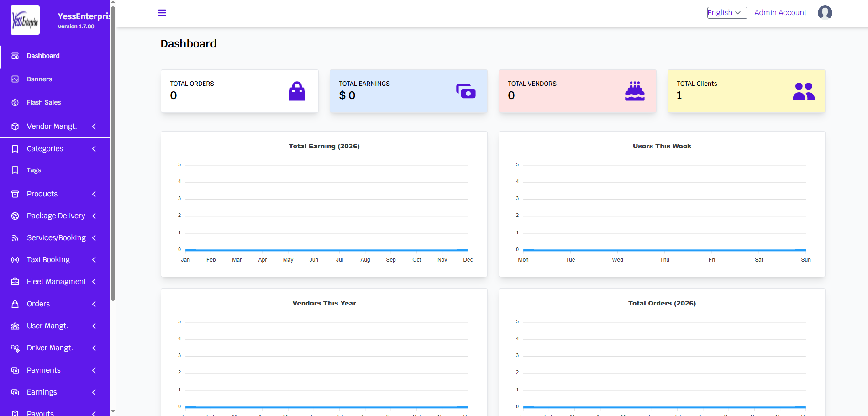Click the wallet icon in Total Earnings
Viewport: 868px width, 416px height.
pyautogui.click(x=466, y=91)
